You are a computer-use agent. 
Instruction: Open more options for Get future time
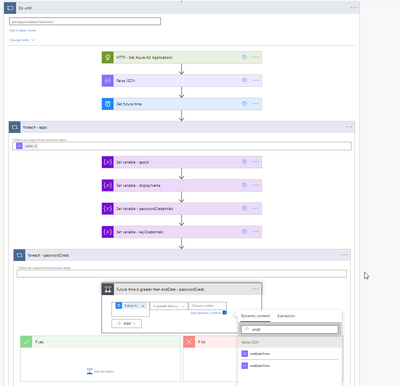click(256, 104)
